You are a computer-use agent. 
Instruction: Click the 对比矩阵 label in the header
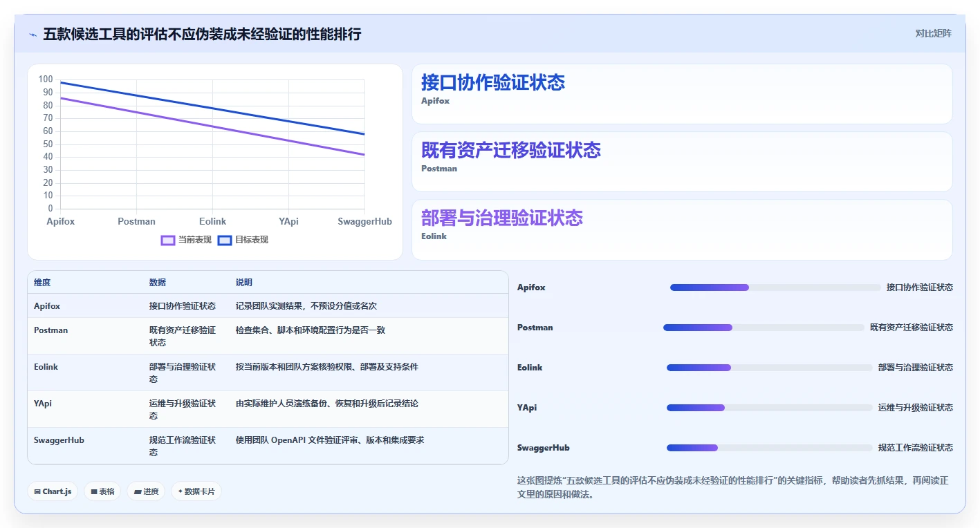coord(933,33)
